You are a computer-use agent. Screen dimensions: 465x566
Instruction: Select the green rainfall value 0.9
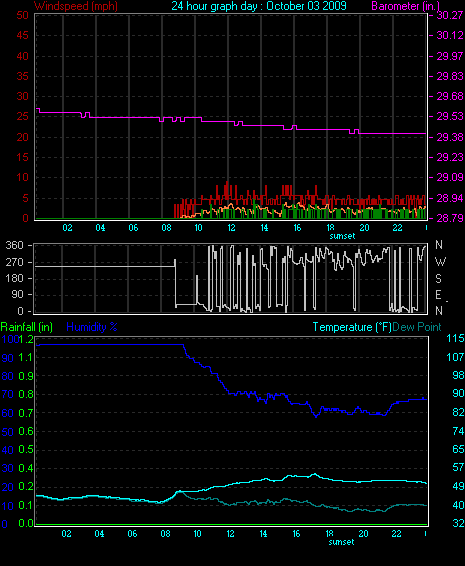(26, 376)
